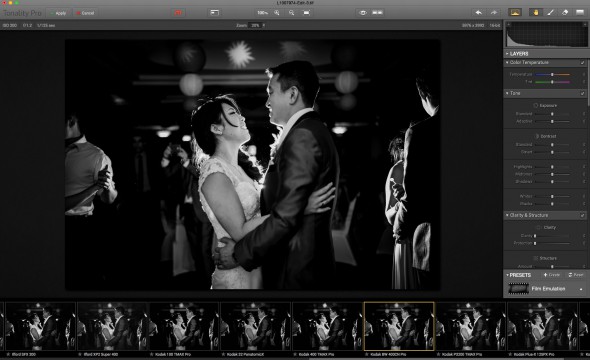Toggle side-by-side compare view

(377, 13)
